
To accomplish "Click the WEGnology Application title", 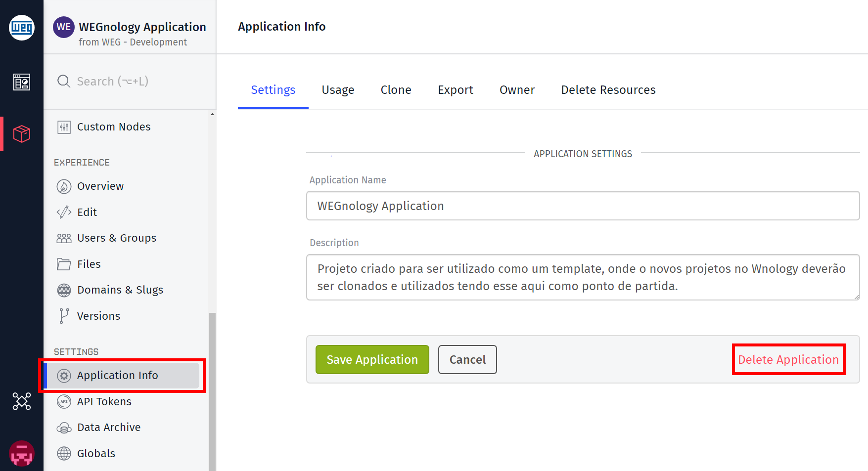I will pyautogui.click(x=142, y=27).
